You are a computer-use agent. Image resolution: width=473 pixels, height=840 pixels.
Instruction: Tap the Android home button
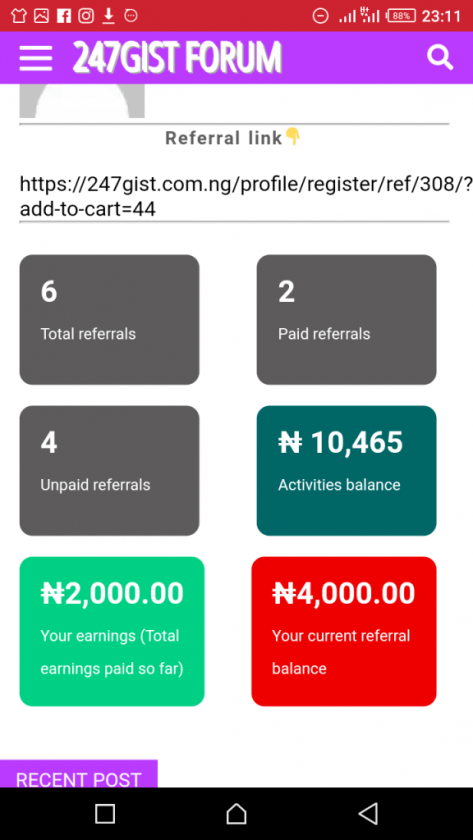pyautogui.click(x=236, y=813)
